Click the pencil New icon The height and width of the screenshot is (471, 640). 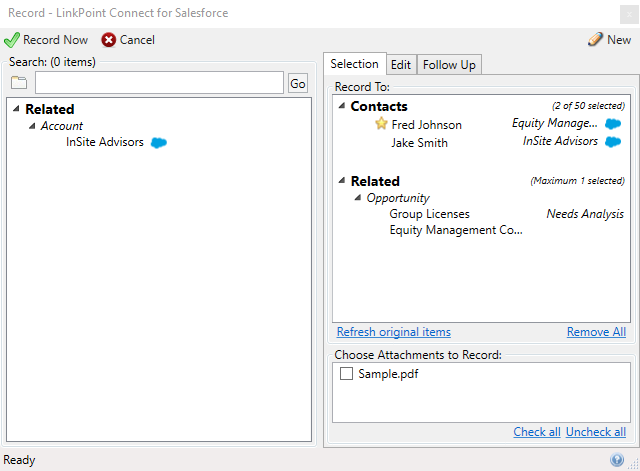[595, 39]
